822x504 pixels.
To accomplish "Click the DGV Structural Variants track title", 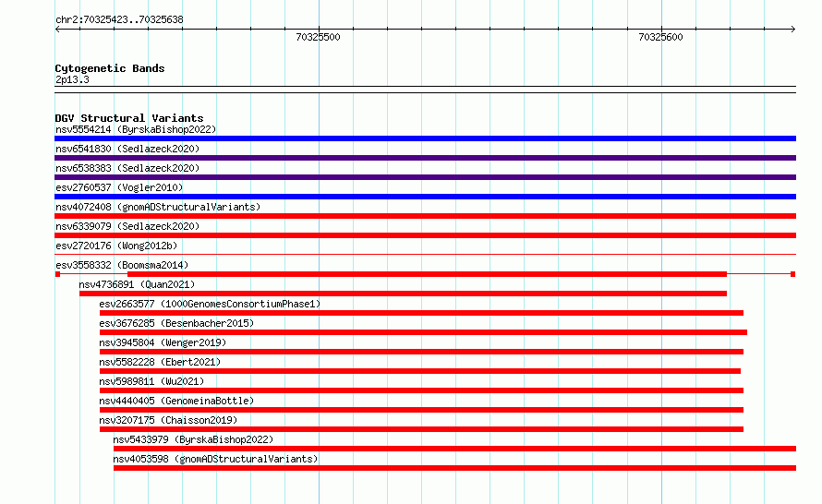I will (x=129, y=118).
